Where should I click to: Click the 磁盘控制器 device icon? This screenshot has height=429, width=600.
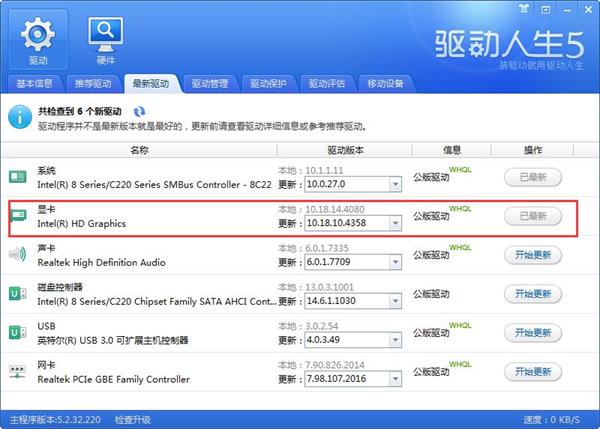pos(18,294)
